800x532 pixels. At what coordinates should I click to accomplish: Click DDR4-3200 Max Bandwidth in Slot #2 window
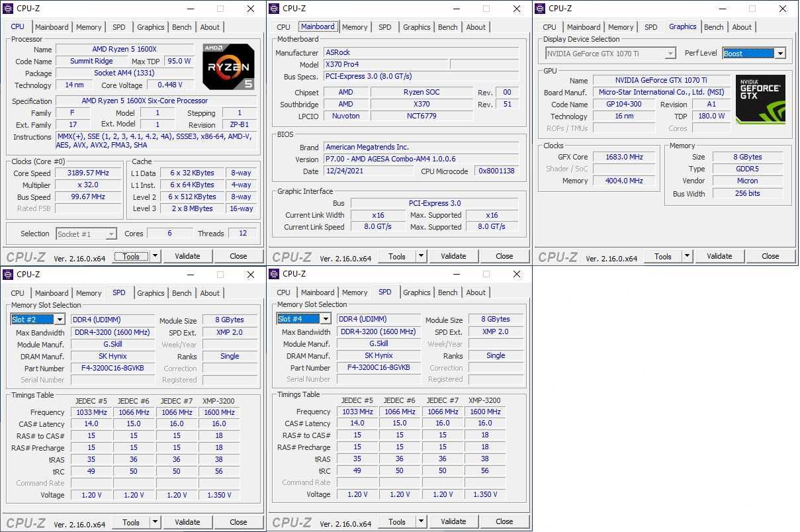(x=112, y=333)
